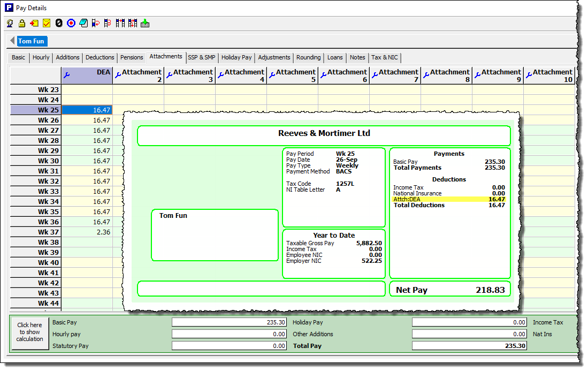Click the column repeat-rows red arrows icon
Viewport: 588px width, 371px height.
coord(108,23)
